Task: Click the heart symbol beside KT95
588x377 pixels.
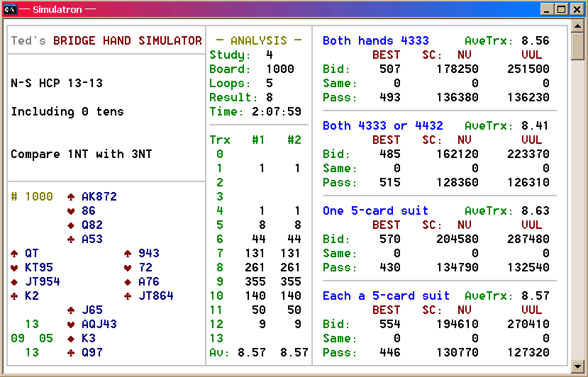Action: 14,268
